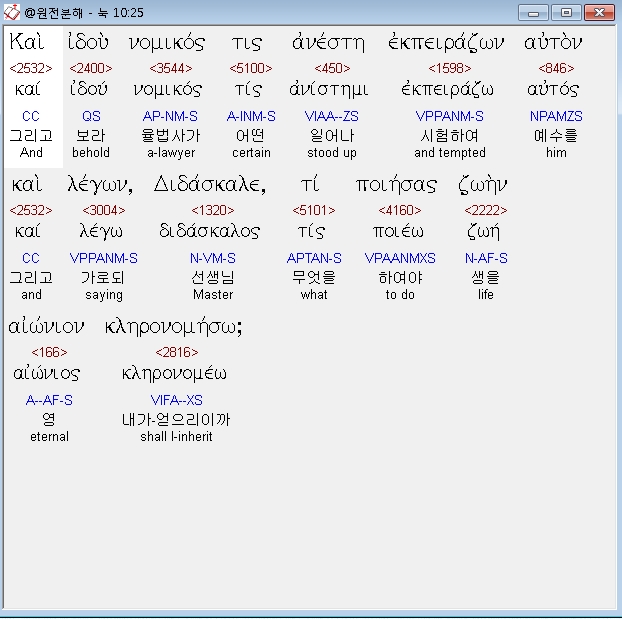Click the lemma κληρονομέω
This screenshot has height=619, width=622.
[174, 373]
